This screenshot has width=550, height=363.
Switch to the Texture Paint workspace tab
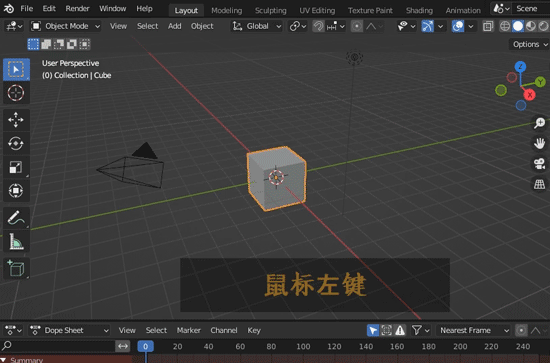pyautogui.click(x=370, y=11)
